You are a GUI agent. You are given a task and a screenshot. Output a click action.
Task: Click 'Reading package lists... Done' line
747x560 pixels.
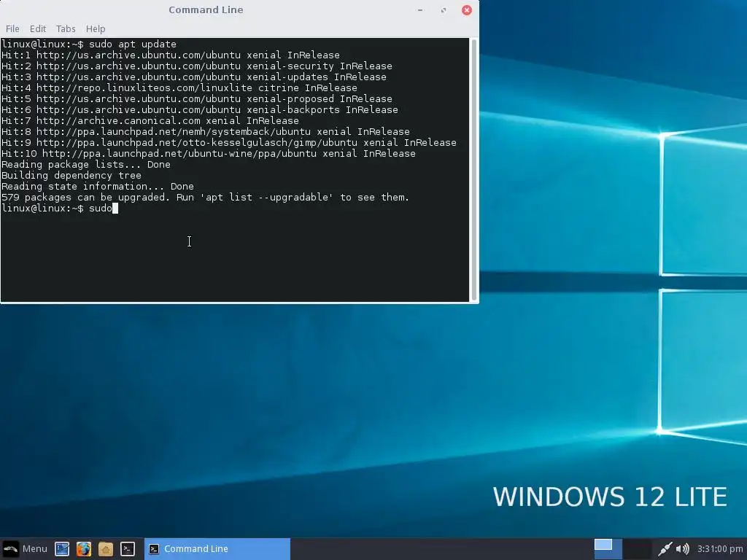86,165
